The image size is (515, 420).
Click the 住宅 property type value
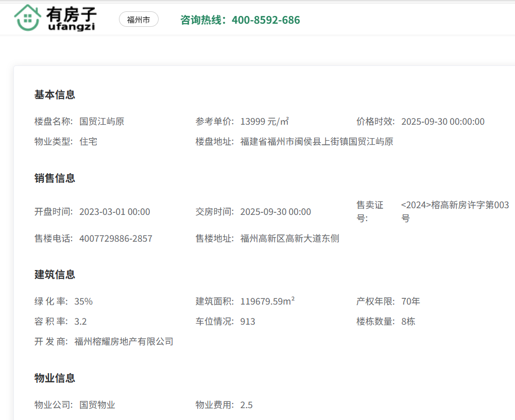tap(88, 142)
